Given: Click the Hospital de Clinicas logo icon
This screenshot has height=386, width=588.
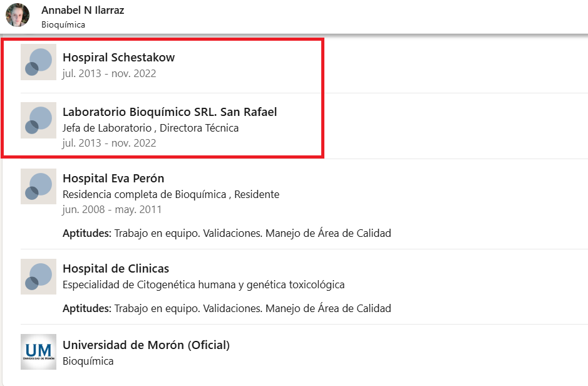Looking at the screenshot, I should click(x=38, y=277).
